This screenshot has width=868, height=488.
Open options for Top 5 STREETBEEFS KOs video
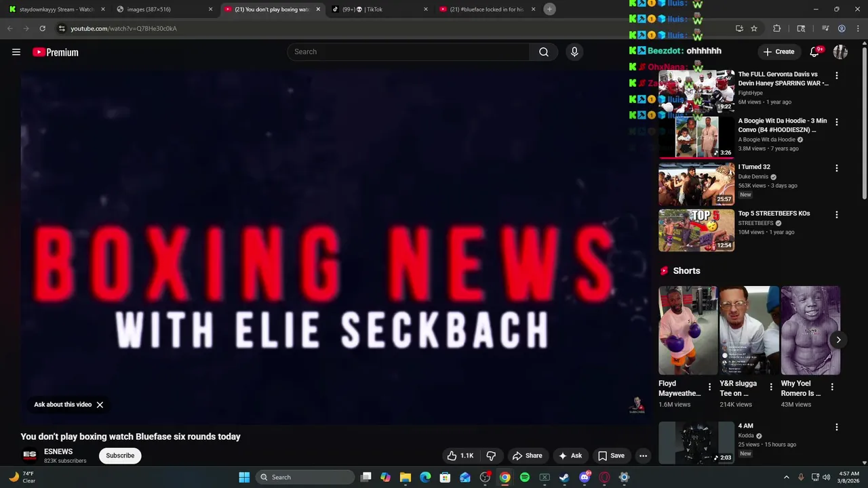[x=837, y=215]
